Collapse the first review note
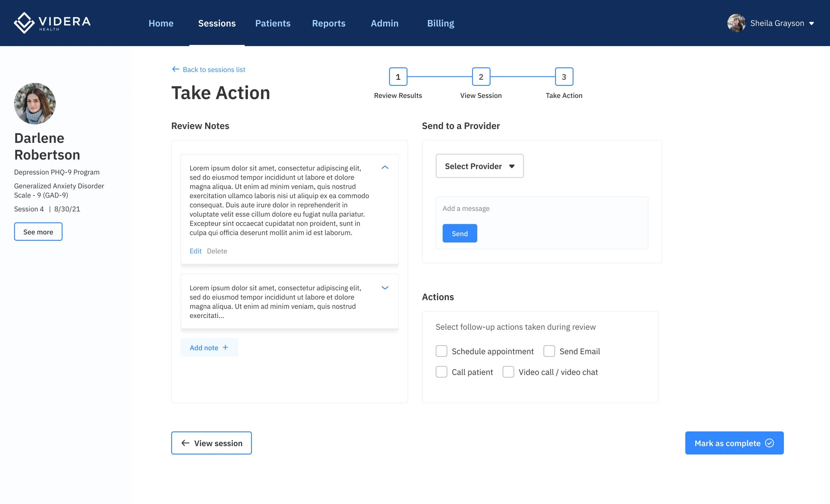This screenshot has width=830, height=504. pyautogui.click(x=385, y=167)
